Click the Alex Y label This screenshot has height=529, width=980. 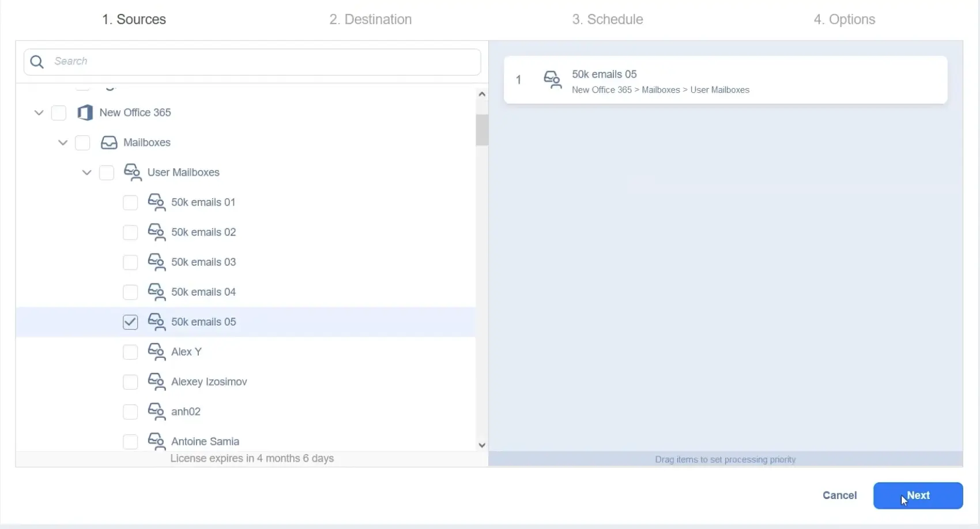pos(186,352)
